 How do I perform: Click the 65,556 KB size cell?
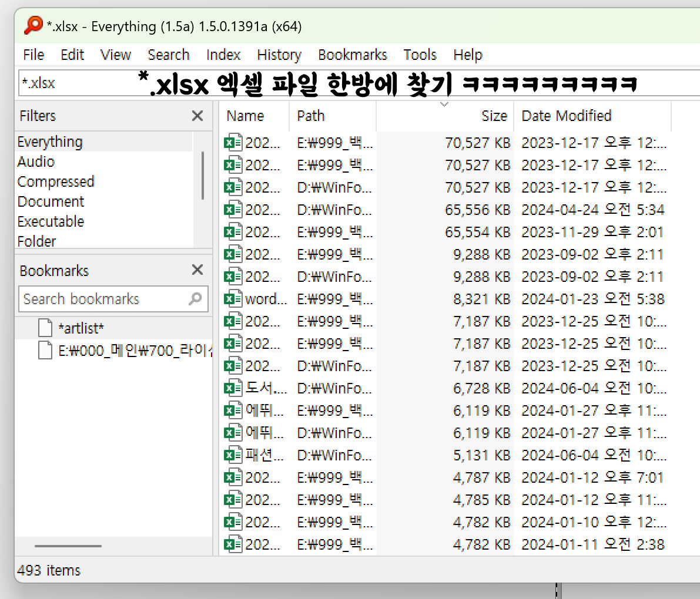pyautogui.click(x=477, y=210)
